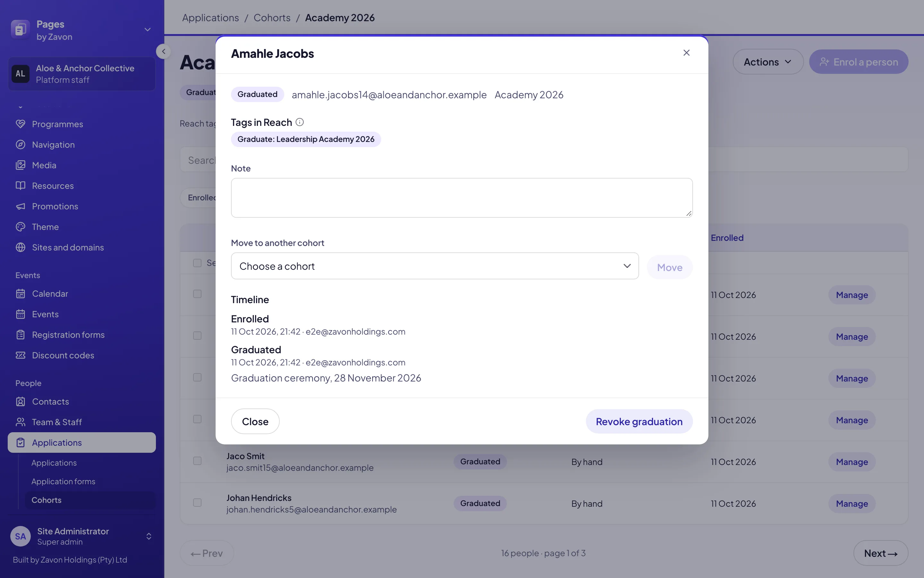
Task: Click Manage for Jaco Smit
Action: click(852, 462)
